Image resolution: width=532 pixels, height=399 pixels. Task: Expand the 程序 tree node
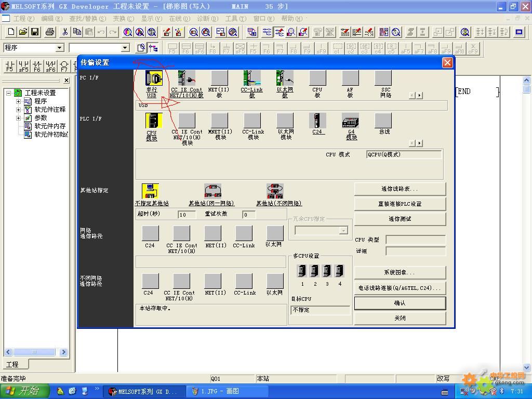[18, 101]
